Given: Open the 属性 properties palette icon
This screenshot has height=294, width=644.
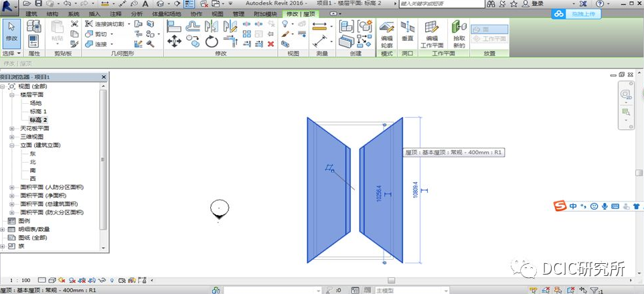Looking at the screenshot, I should tap(33, 41).
